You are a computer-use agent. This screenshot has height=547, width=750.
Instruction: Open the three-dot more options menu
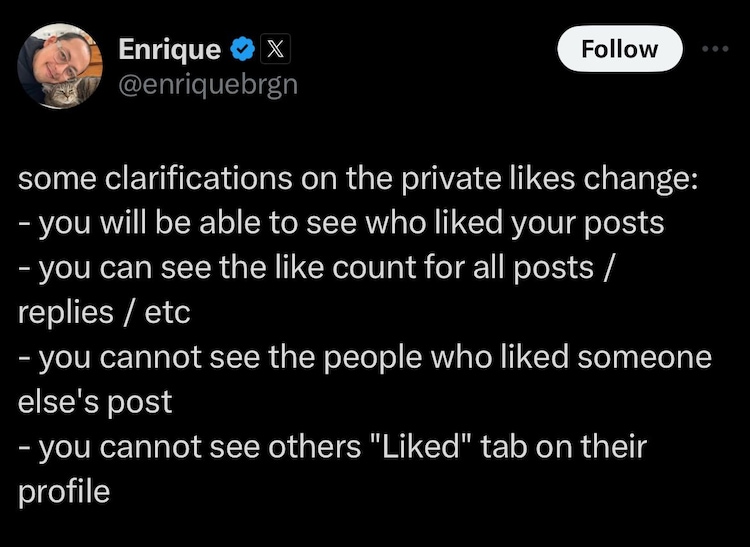click(716, 49)
